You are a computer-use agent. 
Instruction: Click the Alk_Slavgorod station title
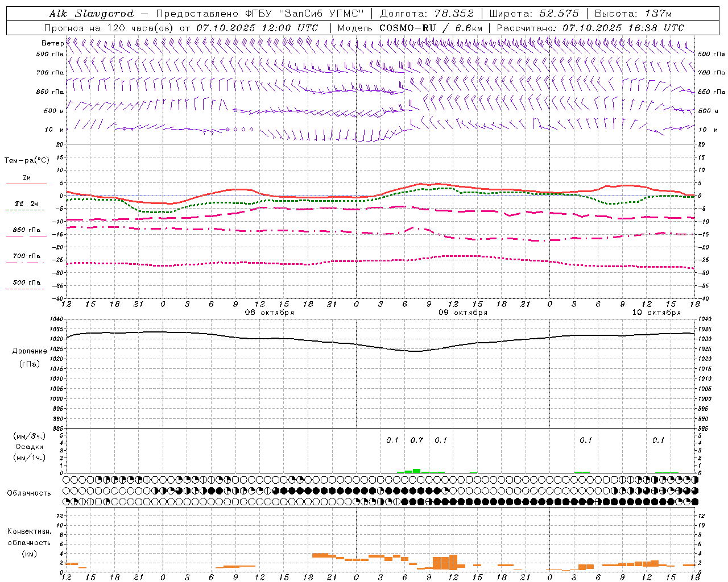click(91, 14)
